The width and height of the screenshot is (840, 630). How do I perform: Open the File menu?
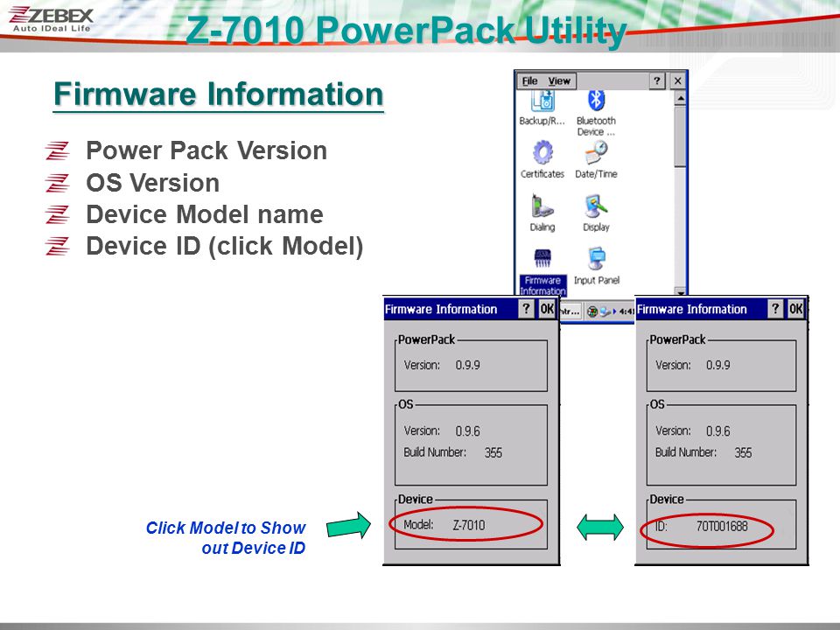point(529,80)
